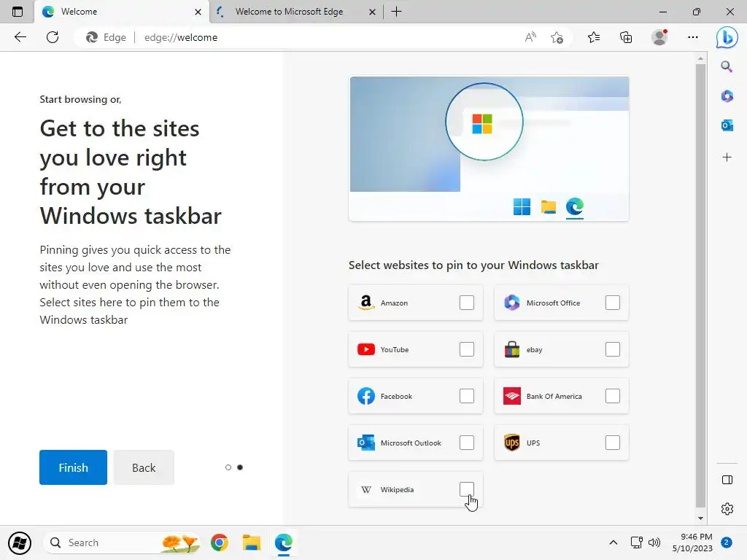Open Google Chrome from taskbar

pyautogui.click(x=220, y=542)
